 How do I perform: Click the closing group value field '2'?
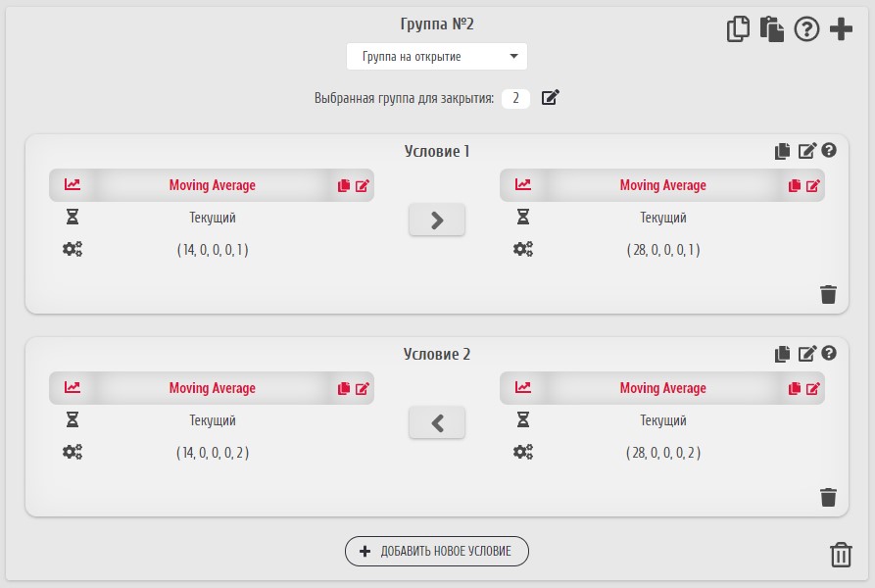point(515,98)
